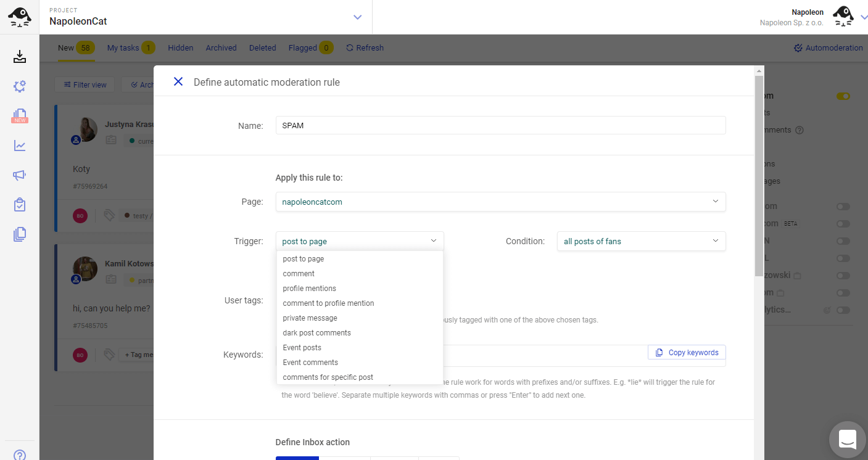Screen dimensions: 868x460
Task: Open the Page dropdown showing napoleoncatcom
Action: 500,202
